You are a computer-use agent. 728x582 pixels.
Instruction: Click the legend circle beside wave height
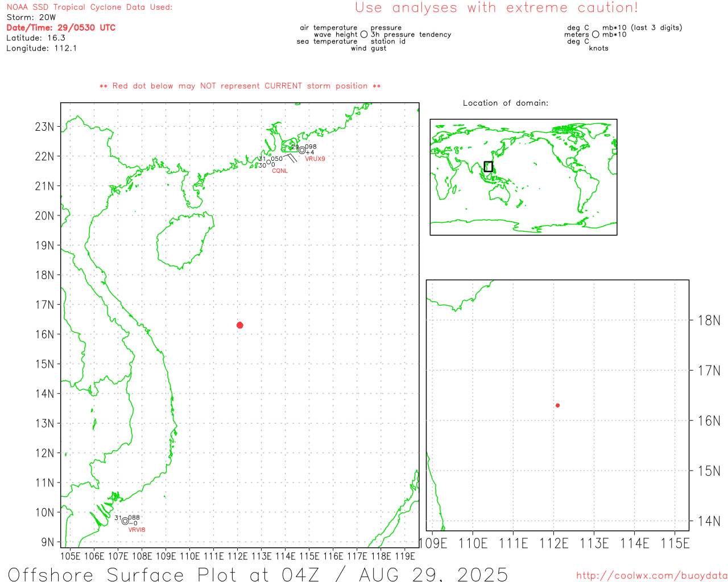pos(364,35)
